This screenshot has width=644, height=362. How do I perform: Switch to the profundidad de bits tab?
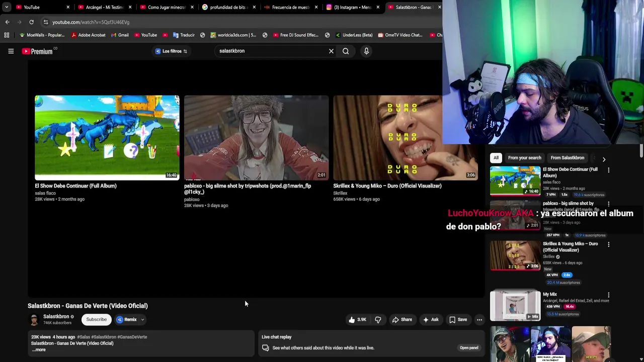tap(229, 7)
